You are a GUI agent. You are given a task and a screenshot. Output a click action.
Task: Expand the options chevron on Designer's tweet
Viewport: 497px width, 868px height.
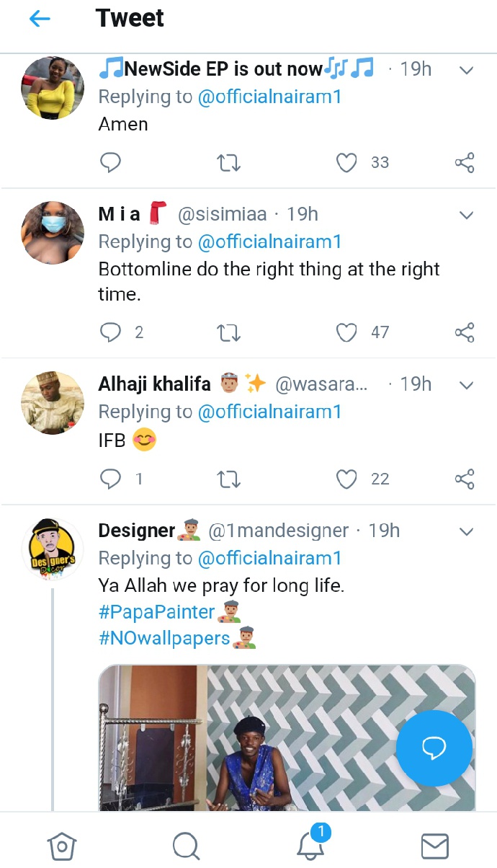[466, 532]
